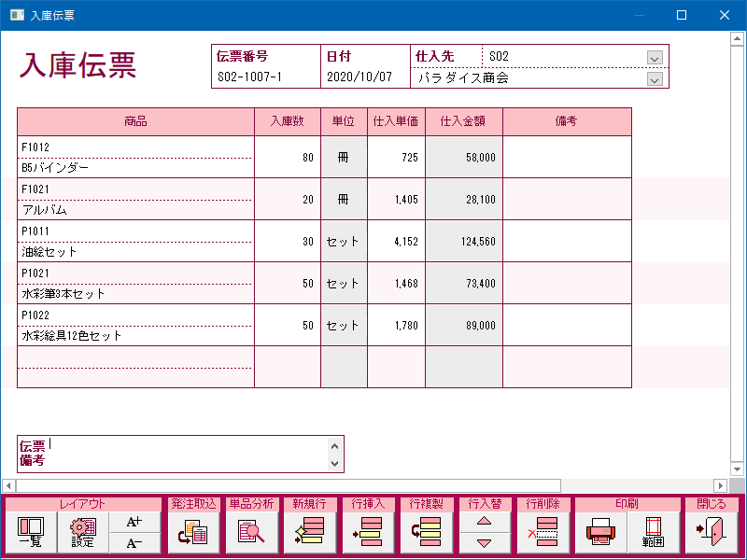
Task: Click the horizontal scrollbar right arrow
Action: pos(720,485)
